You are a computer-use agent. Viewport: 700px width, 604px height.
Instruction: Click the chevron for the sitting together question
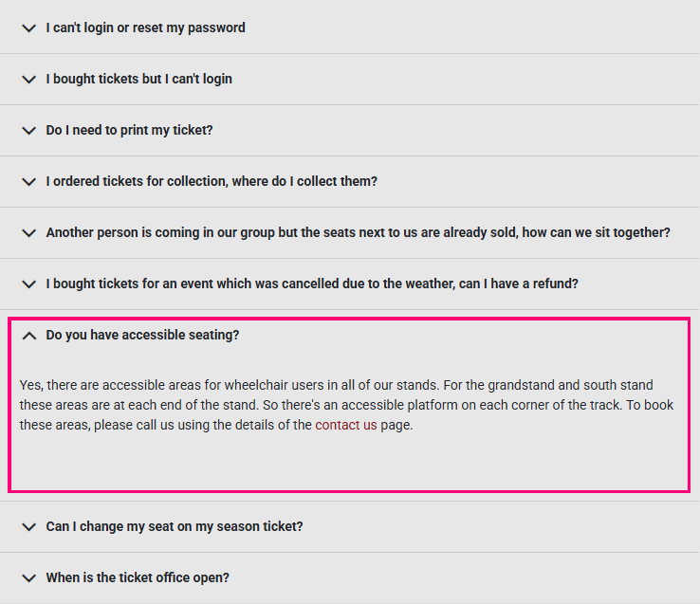coord(28,232)
